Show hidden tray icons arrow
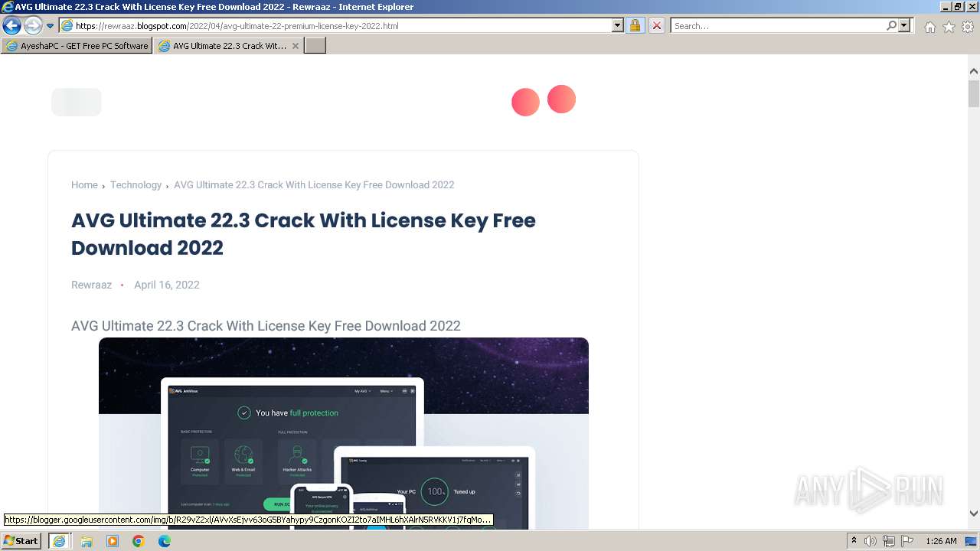980x551 pixels. tap(854, 541)
